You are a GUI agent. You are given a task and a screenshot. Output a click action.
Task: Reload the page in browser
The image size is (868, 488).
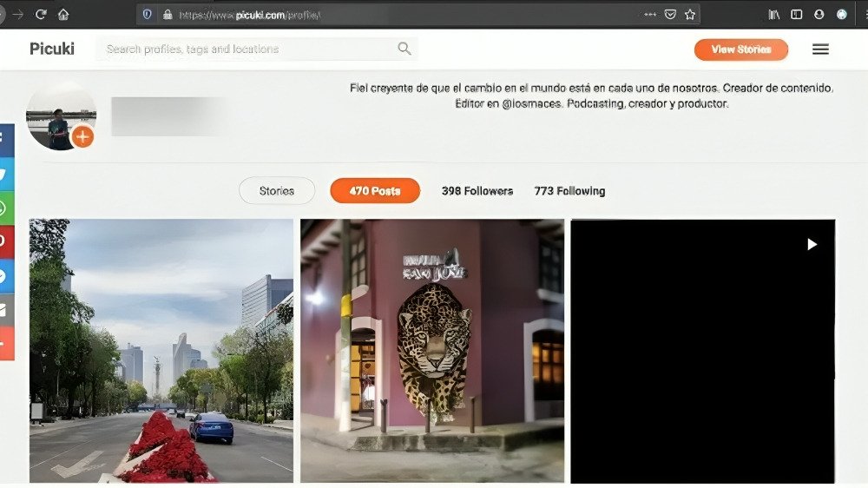tap(40, 15)
